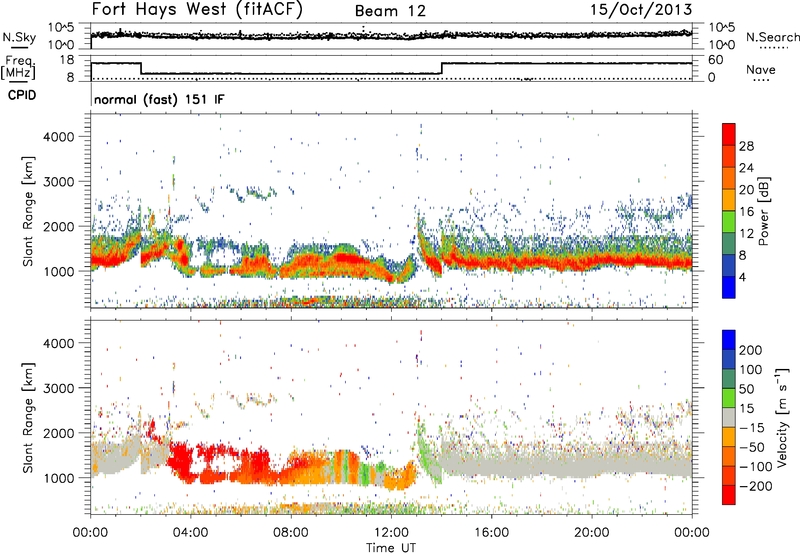This screenshot has width=800, height=554.
Task: Click the gray segment of velocity colorbar
Action: pos(729,417)
